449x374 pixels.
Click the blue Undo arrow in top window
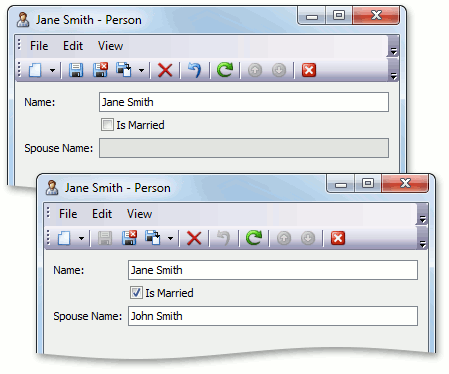click(x=195, y=70)
